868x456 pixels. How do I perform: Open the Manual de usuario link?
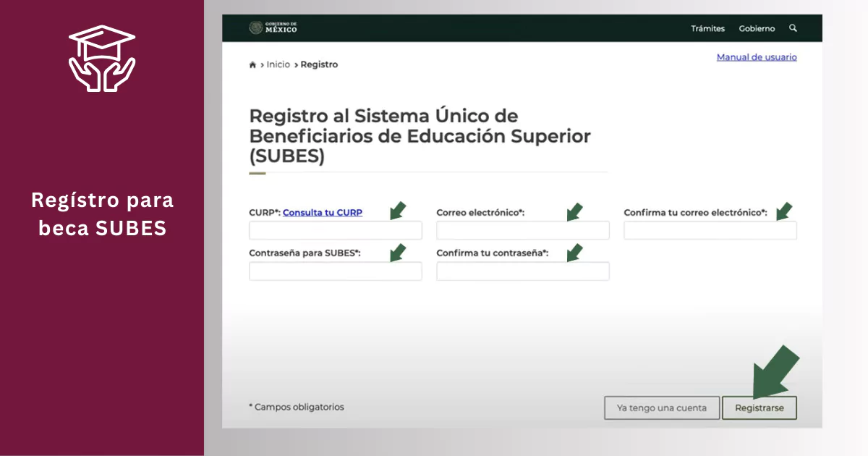pyautogui.click(x=757, y=57)
